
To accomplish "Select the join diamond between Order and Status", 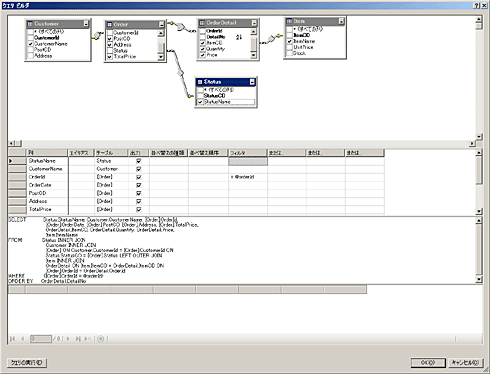I will (181, 73).
